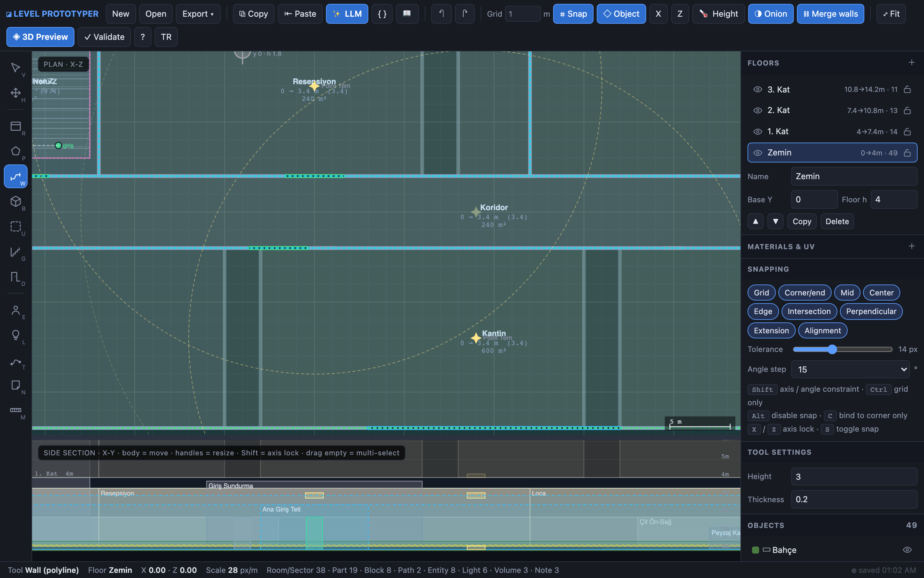Screen dimensions: 924x578
Task: Switch language with TR button
Action: point(166,37)
